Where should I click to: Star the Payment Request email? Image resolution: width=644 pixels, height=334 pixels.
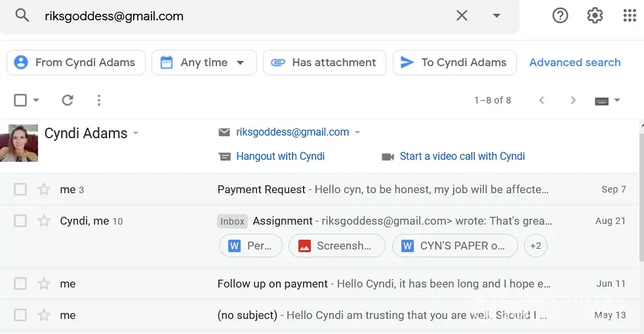[44, 190]
